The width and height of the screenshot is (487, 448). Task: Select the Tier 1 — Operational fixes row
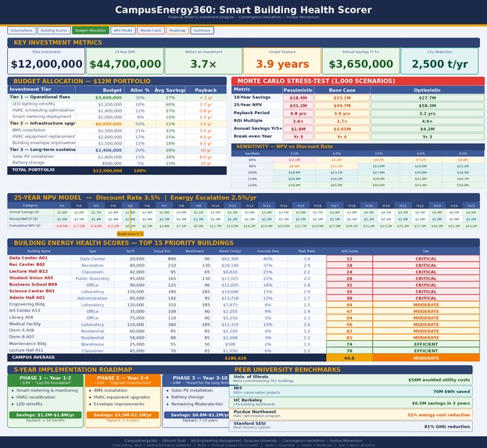116,97
